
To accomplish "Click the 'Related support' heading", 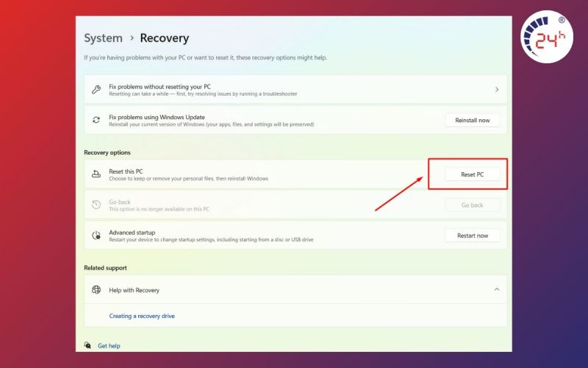I will click(105, 268).
